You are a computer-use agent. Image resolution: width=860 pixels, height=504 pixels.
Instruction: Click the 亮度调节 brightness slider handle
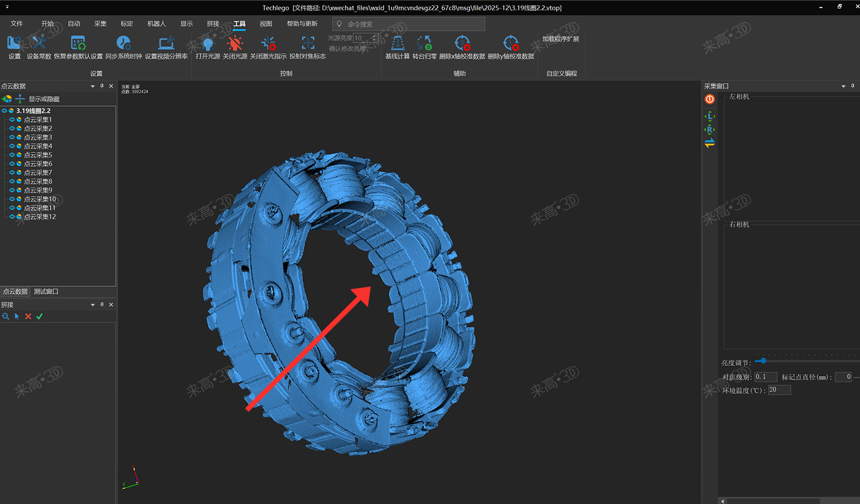pos(763,361)
